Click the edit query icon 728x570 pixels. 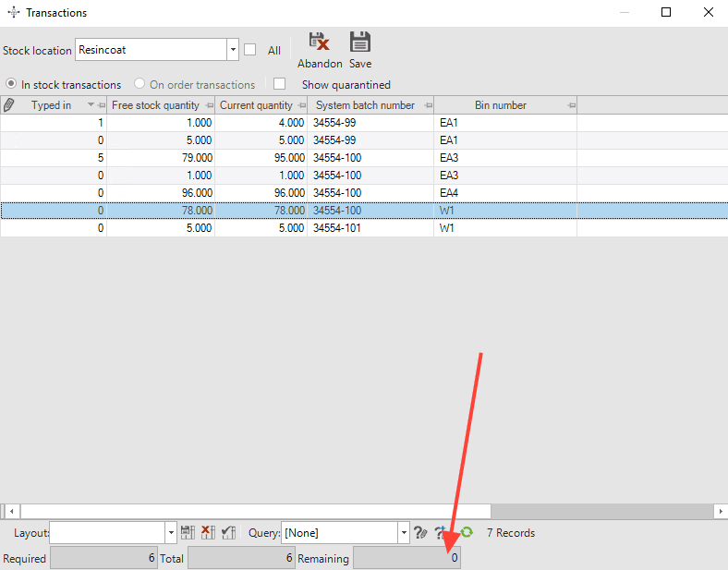(x=420, y=532)
